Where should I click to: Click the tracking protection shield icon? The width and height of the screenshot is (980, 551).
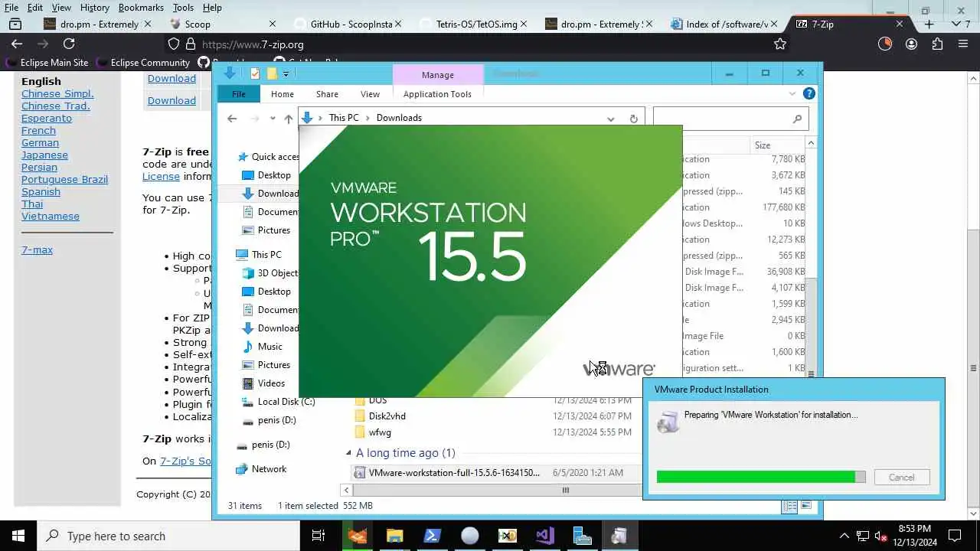[x=174, y=44]
